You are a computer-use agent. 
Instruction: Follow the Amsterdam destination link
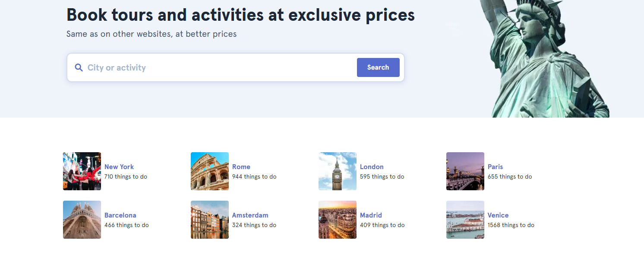(250, 215)
